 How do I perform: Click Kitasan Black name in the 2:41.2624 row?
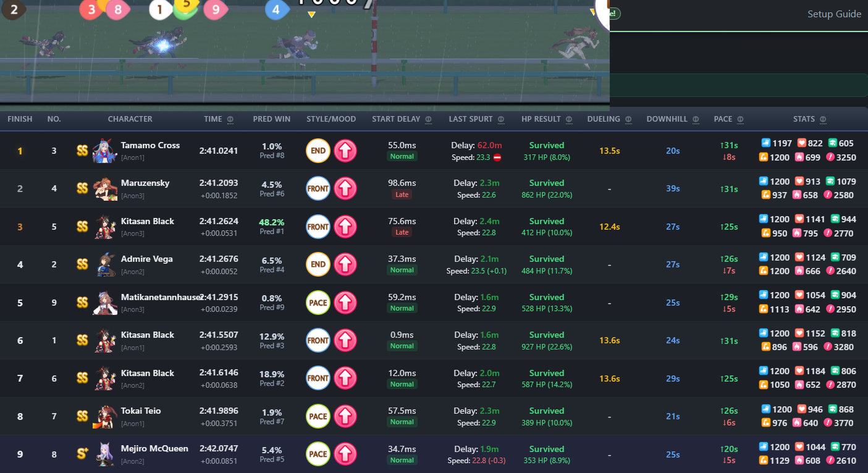click(x=148, y=222)
